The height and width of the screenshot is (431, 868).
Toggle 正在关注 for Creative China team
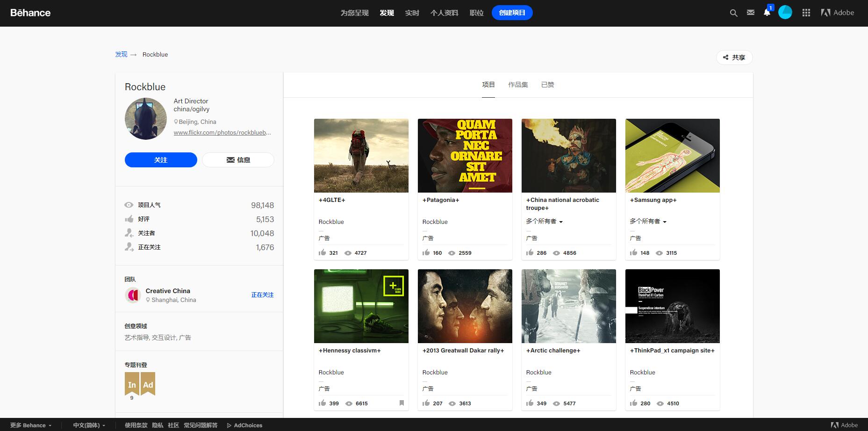click(263, 295)
